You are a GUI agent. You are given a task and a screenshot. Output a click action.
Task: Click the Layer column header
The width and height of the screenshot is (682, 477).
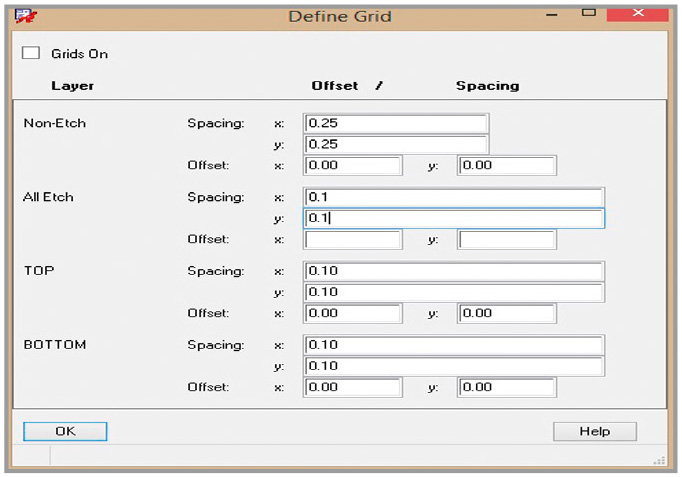(x=73, y=86)
